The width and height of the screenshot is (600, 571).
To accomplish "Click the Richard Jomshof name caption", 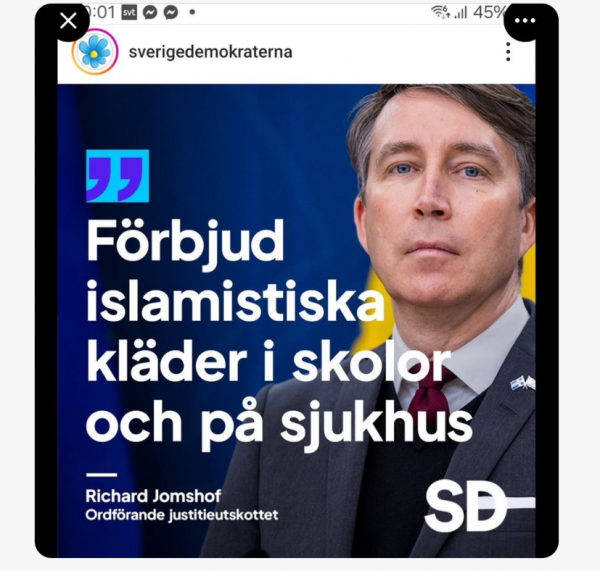I will pos(153,496).
